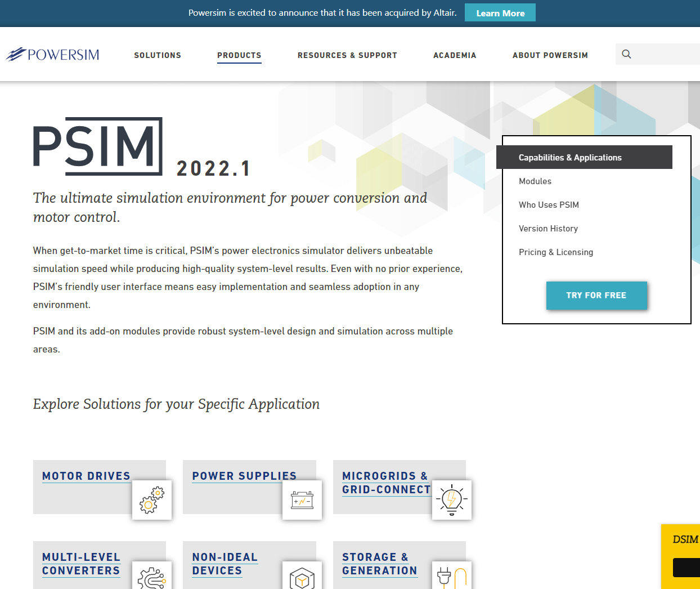This screenshot has height=589, width=700.
Task: Open the Solutions menu
Action: point(158,55)
